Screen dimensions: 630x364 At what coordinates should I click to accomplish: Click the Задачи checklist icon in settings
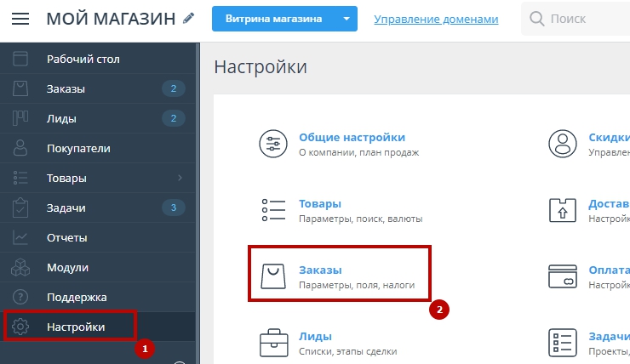[x=563, y=343]
